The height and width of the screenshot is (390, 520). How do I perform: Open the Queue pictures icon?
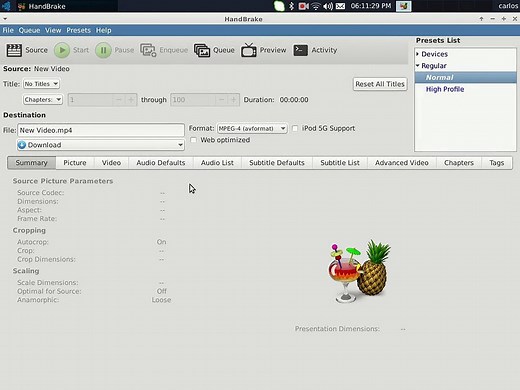tap(202, 50)
